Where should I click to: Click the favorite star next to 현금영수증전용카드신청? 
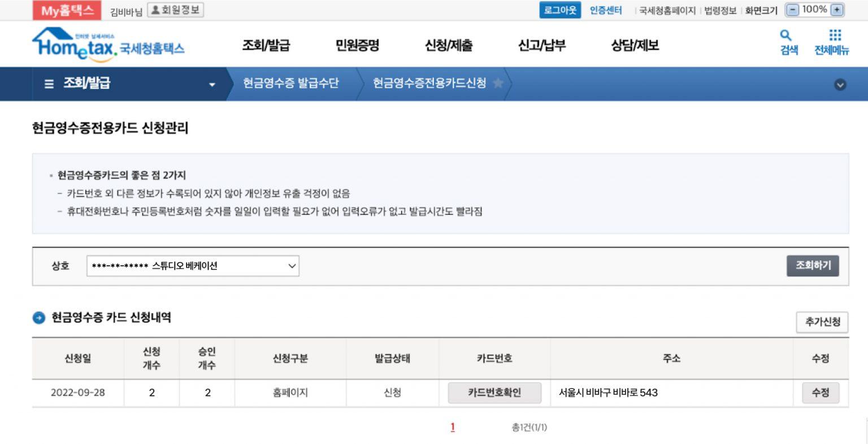point(498,84)
